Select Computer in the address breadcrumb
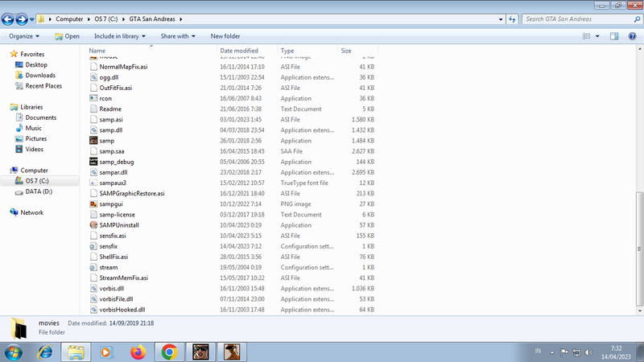The width and height of the screenshot is (644, 362). [x=69, y=19]
